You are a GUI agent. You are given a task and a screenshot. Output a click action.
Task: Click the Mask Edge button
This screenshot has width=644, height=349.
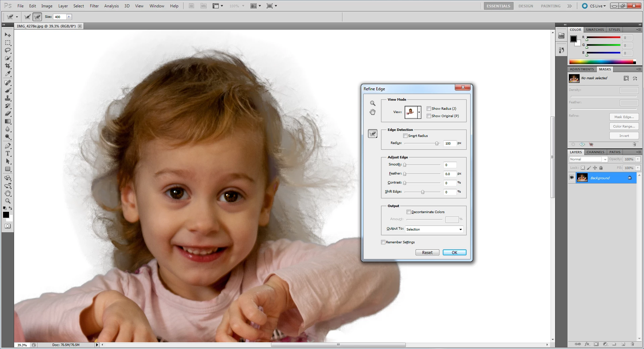tap(624, 117)
